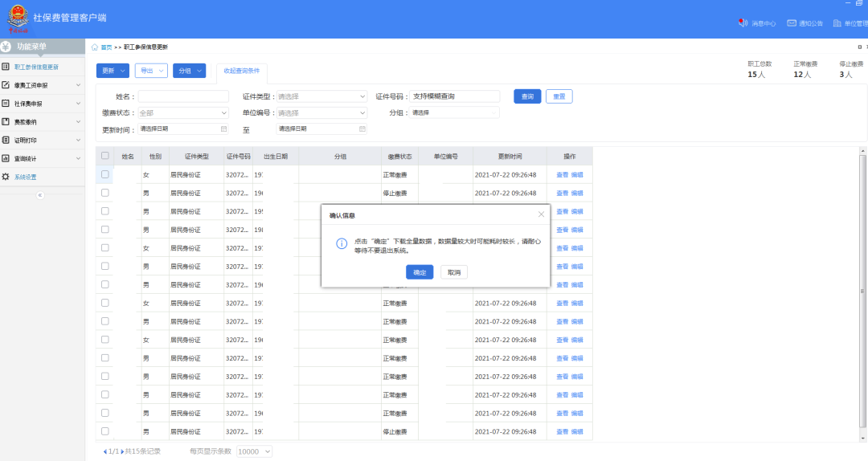
Task: Expand 查询统计 menu
Action: pyautogui.click(x=42, y=158)
